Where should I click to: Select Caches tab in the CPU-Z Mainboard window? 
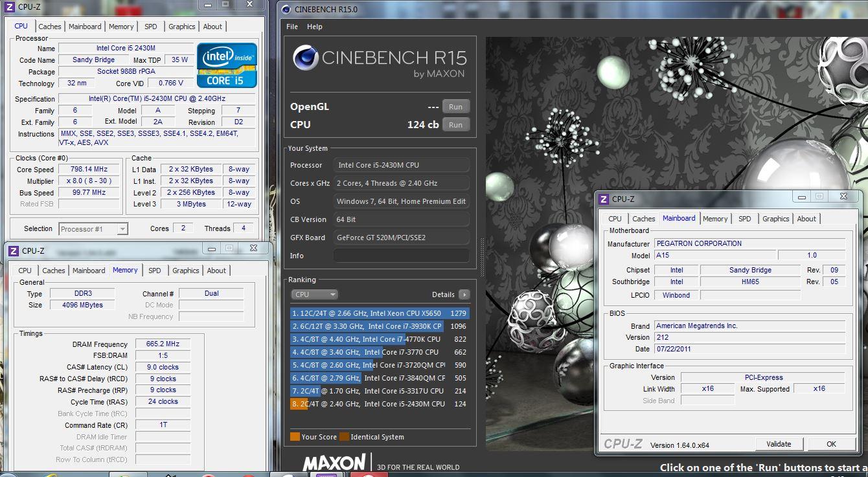point(644,219)
